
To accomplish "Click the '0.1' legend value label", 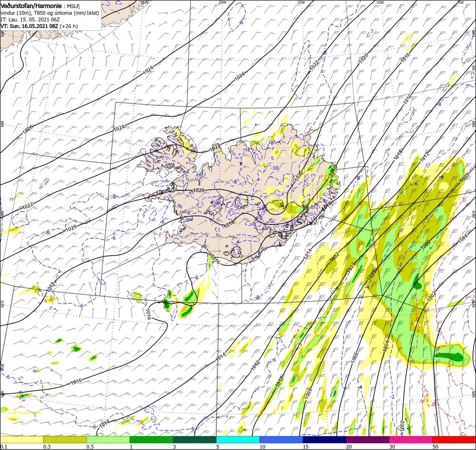I will tap(3, 447).
